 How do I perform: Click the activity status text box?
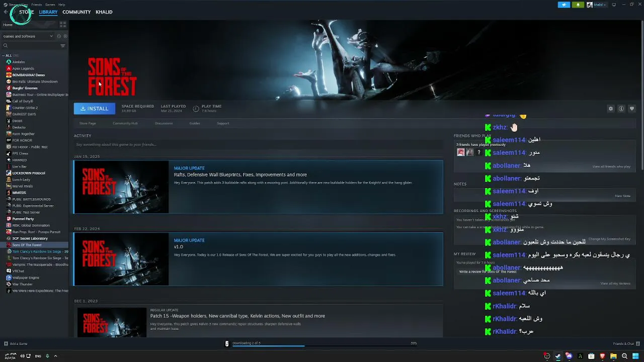point(258,145)
